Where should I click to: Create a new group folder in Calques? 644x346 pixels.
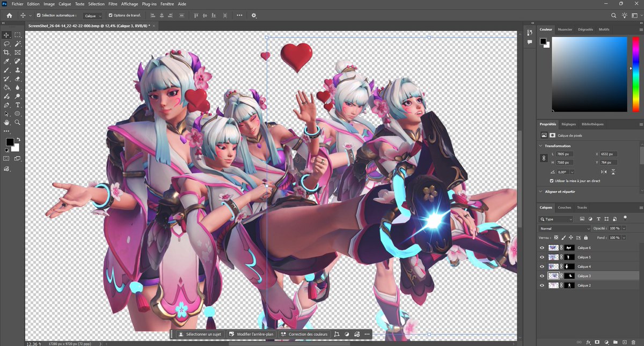[x=616, y=342]
